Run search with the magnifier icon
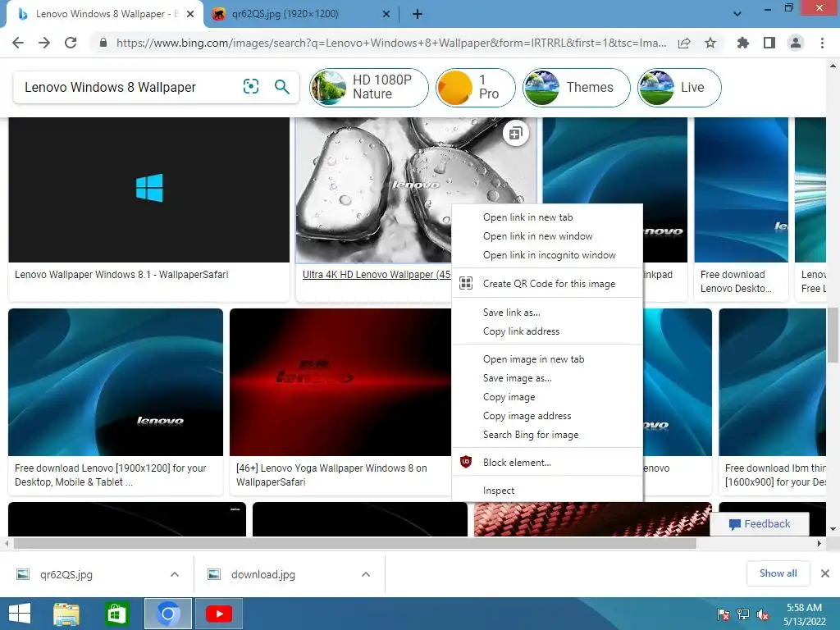Image resolution: width=840 pixels, height=630 pixels. coord(282,86)
